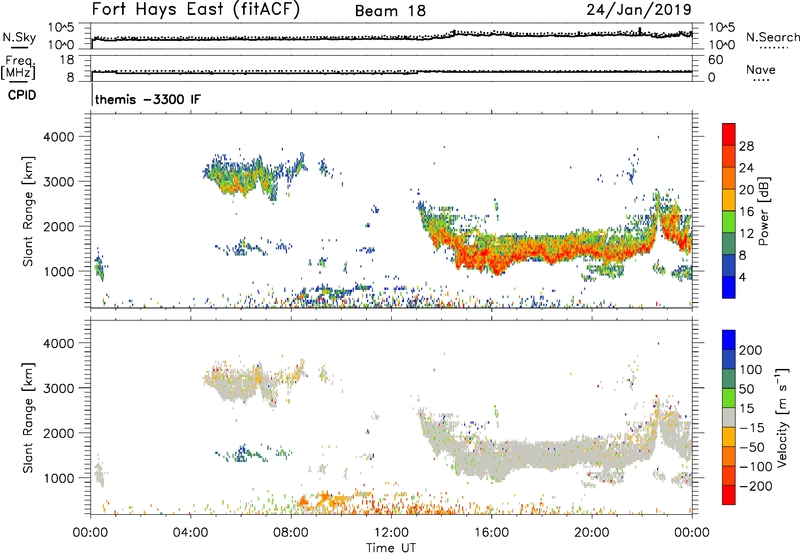
Task: Click the "60" tick of the Nave axis
Action: click(715, 60)
